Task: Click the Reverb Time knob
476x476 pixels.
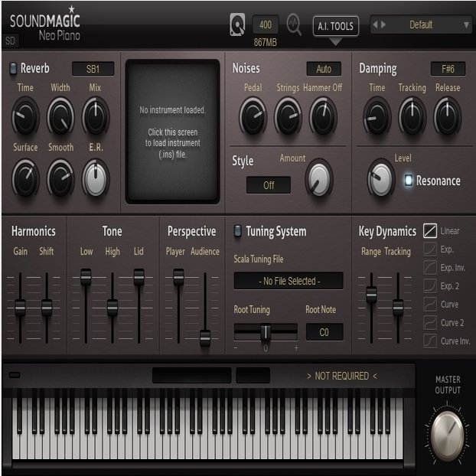Action: coord(25,118)
